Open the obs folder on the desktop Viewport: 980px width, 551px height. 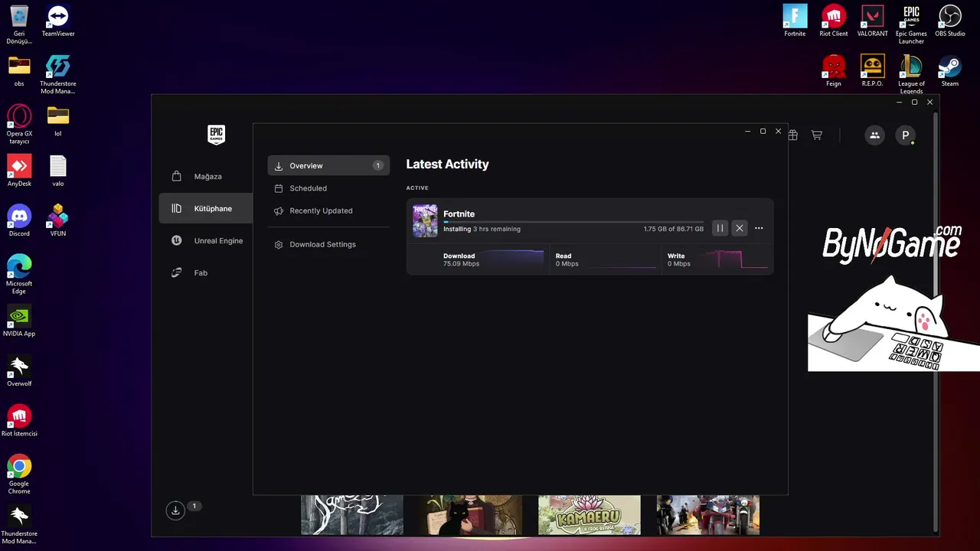(19, 71)
